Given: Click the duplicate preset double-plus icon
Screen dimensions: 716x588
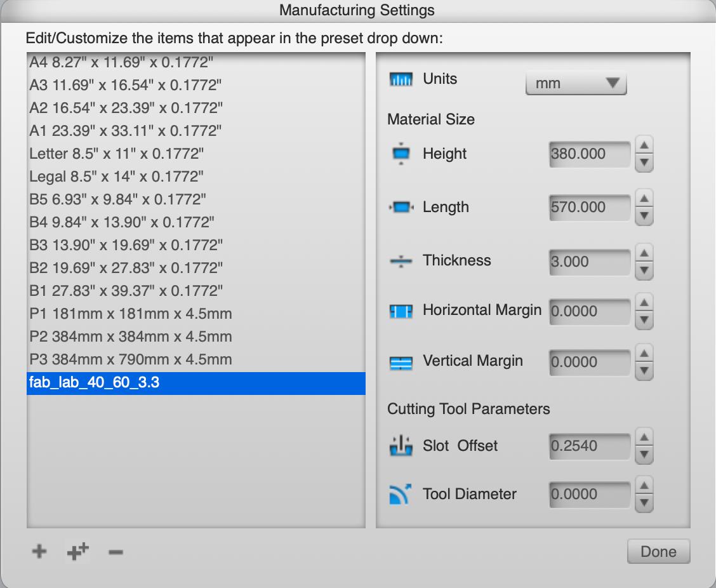Looking at the screenshot, I should point(77,551).
